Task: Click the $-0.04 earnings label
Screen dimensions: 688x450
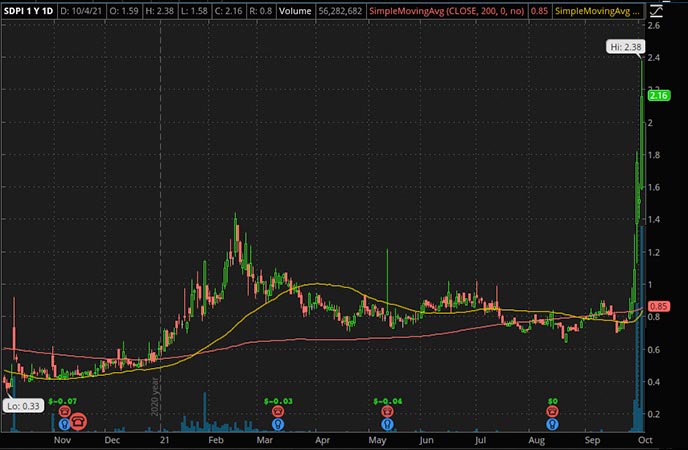Action: coord(388,401)
